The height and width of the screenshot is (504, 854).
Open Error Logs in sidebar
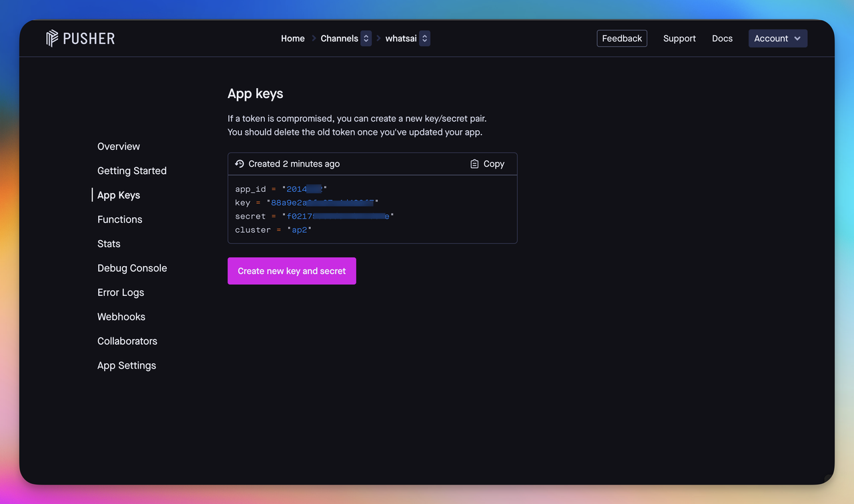pos(121,293)
